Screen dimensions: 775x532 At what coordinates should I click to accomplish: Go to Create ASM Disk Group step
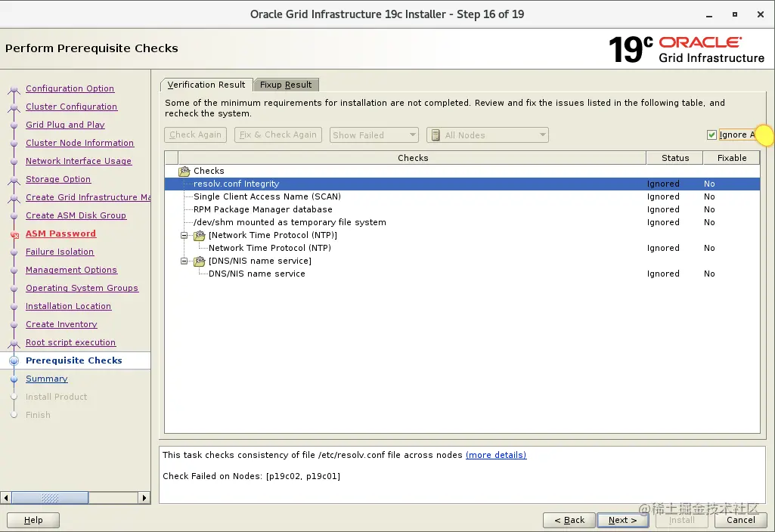(76, 215)
